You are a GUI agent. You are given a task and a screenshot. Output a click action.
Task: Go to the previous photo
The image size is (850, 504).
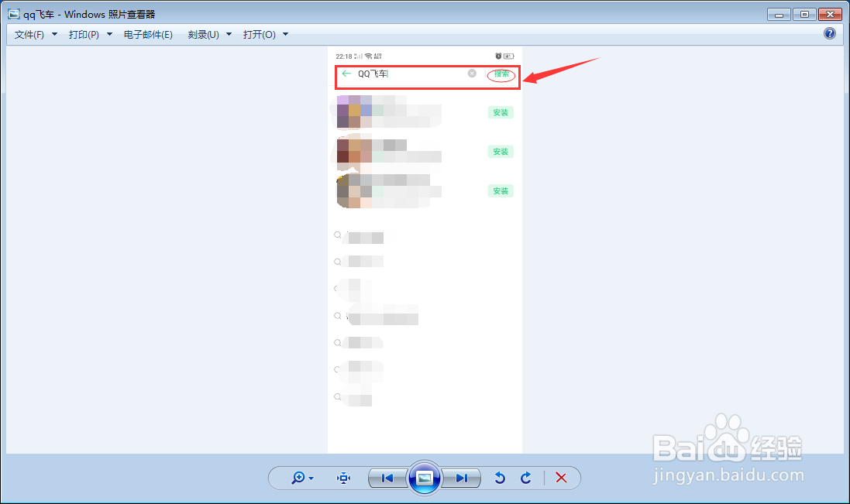387,478
